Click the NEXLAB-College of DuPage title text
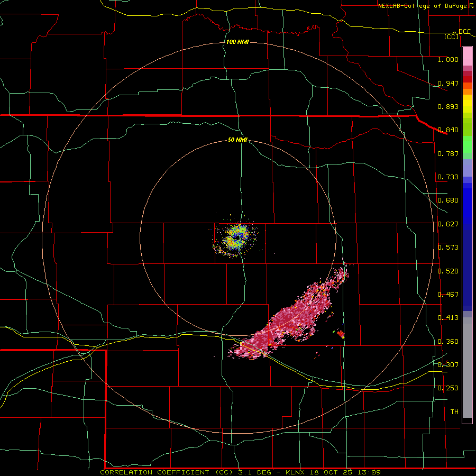This screenshot has height=476, width=476. point(422,6)
